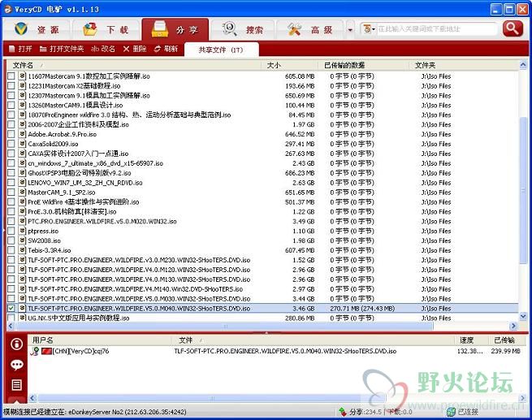
Task: Click the 已连接 connection status icon
Action: [x=451, y=412]
